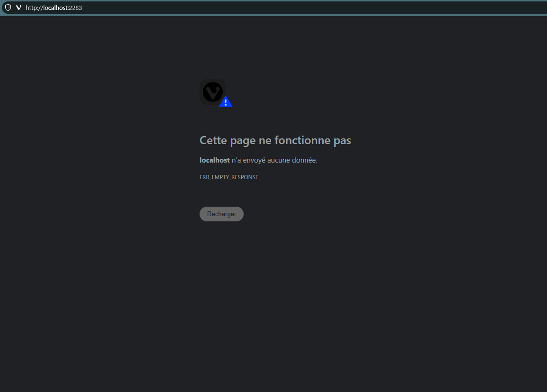Click the word "pas" ending the heading
Viewport: 547px width, 392px height.
(x=342, y=140)
